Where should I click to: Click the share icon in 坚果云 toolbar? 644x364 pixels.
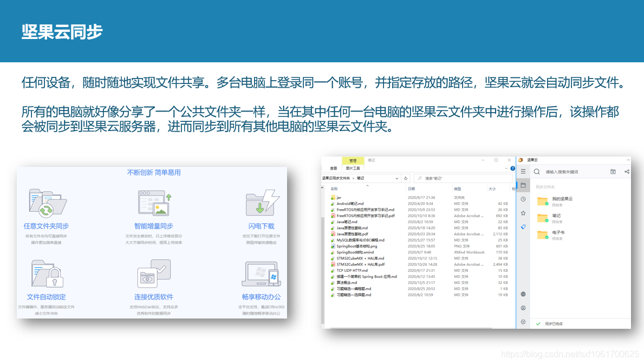(x=627, y=172)
